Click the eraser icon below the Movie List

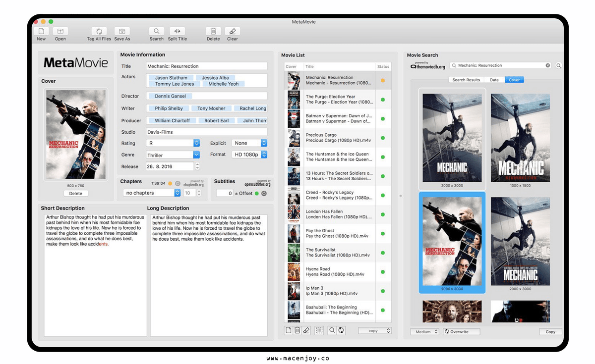pyautogui.click(x=306, y=330)
